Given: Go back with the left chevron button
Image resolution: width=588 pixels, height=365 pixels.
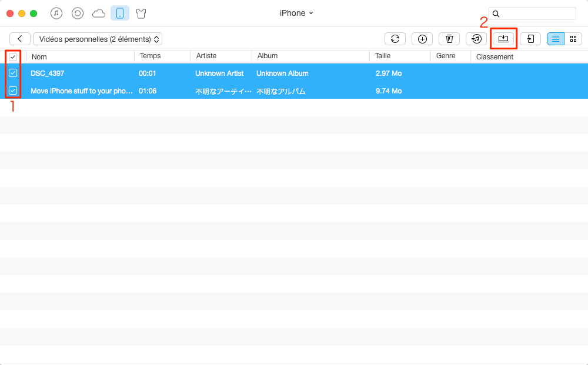Looking at the screenshot, I should coord(20,39).
